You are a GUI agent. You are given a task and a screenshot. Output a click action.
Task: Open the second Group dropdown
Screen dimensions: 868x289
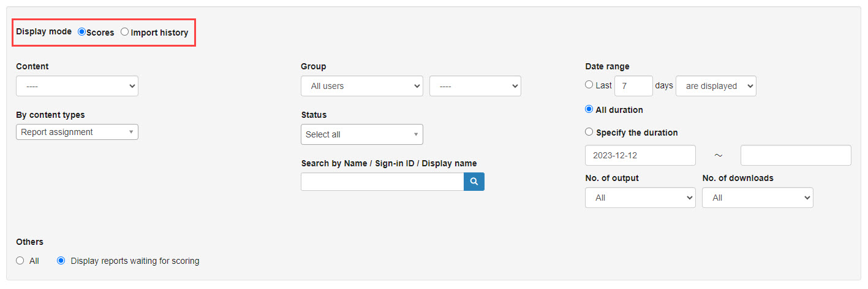coord(475,87)
